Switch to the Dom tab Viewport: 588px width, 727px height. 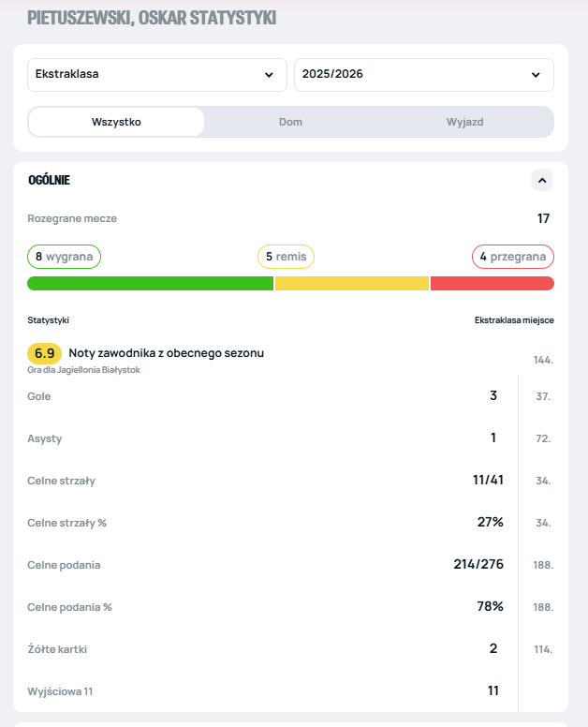pos(290,122)
